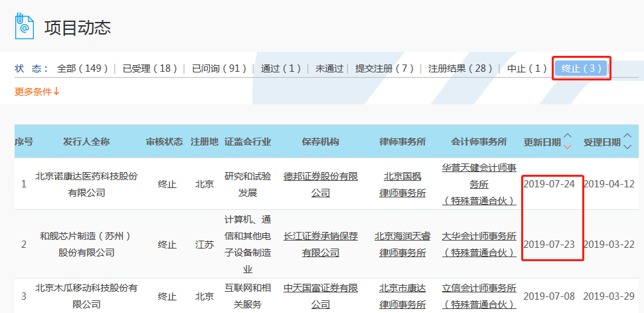Click update date 2019-07-24

(x=549, y=184)
